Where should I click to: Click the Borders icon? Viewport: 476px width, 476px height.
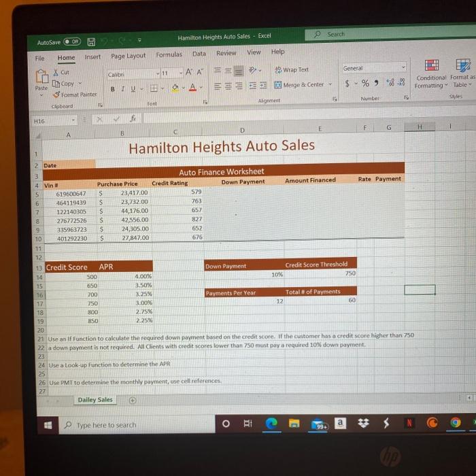154,88
